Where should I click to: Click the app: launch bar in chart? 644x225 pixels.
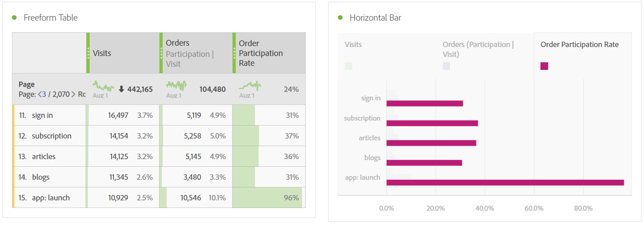pos(505,182)
